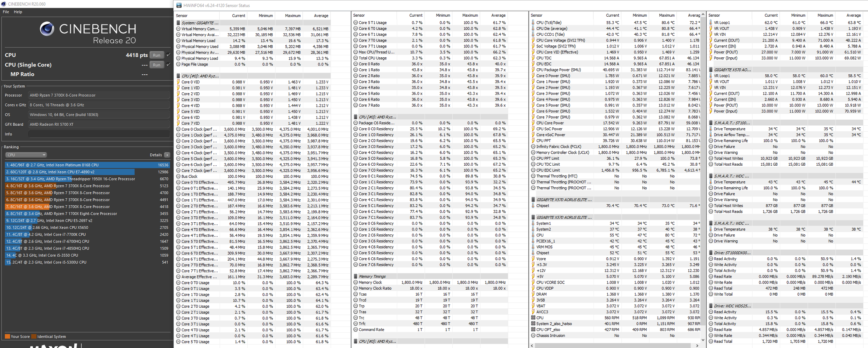Click the Cinebench icon in its title bar
Screen dimensions: 868x348
4,4
